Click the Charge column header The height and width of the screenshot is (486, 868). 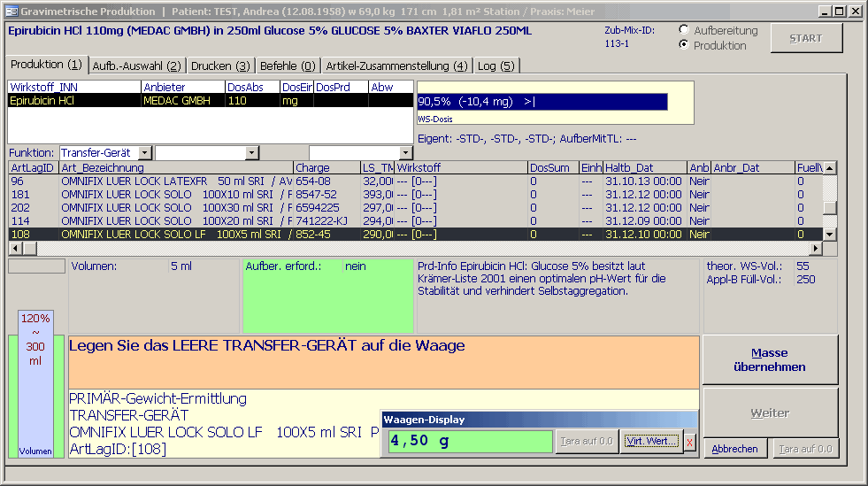pos(326,167)
